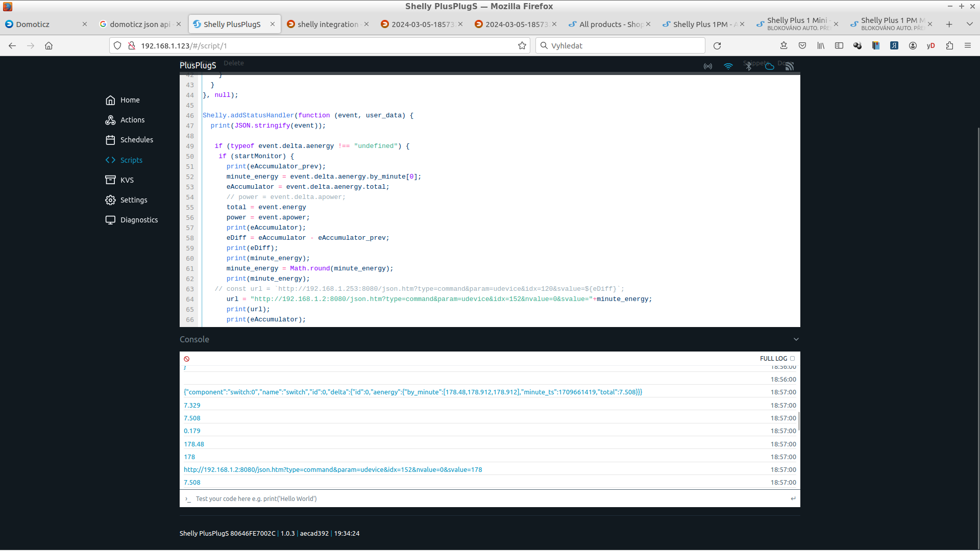The height and width of the screenshot is (551, 980).
Task: Open the KVS section
Action: pos(119,180)
